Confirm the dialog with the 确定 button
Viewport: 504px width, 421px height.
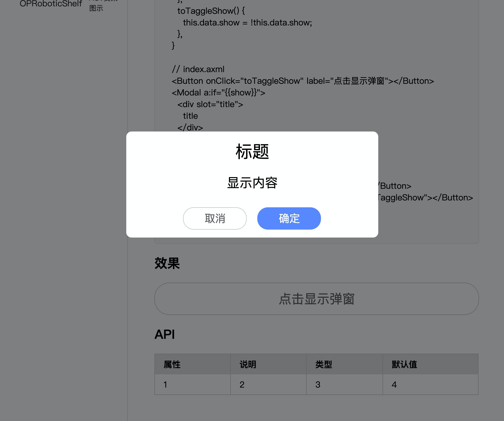point(289,218)
